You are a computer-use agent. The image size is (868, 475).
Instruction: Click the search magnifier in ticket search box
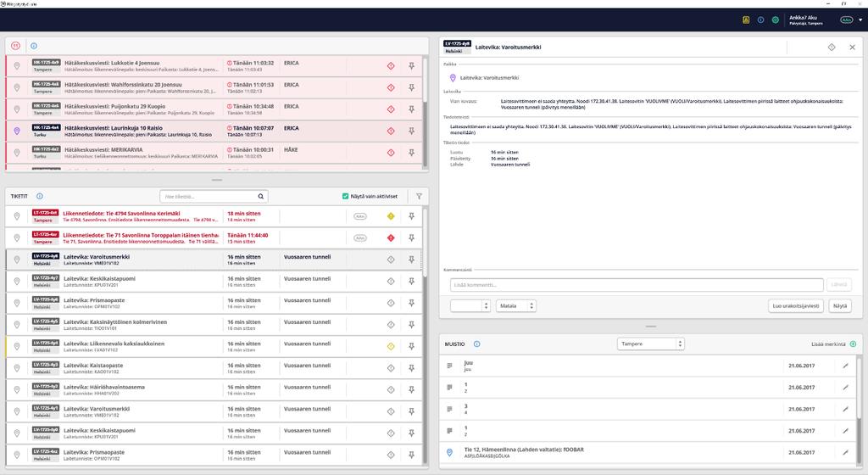click(x=261, y=197)
